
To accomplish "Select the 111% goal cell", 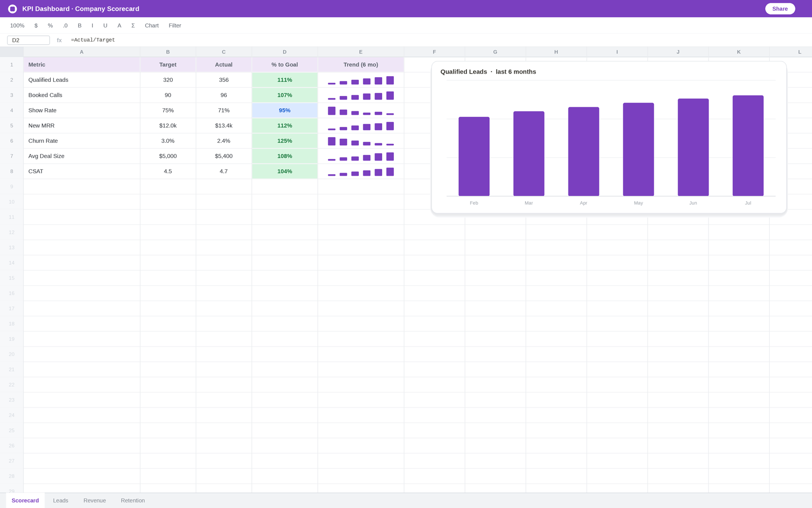I will [285, 80].
